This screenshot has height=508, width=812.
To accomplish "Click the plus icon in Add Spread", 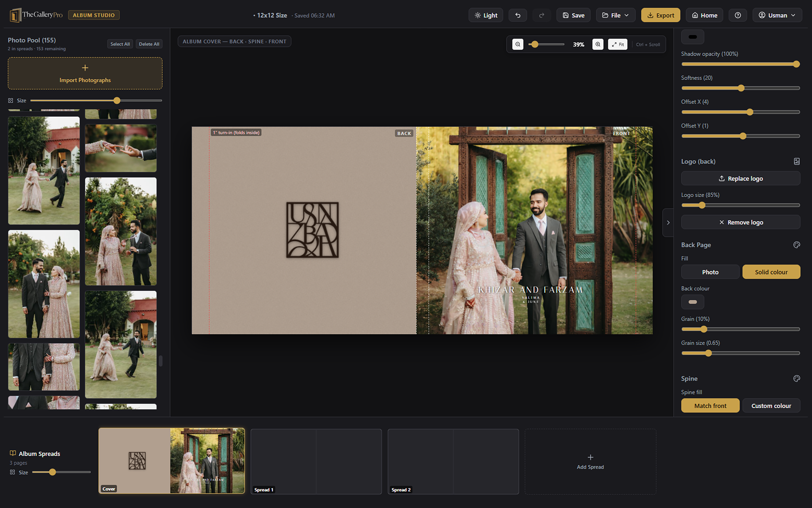I will (590, 457).
